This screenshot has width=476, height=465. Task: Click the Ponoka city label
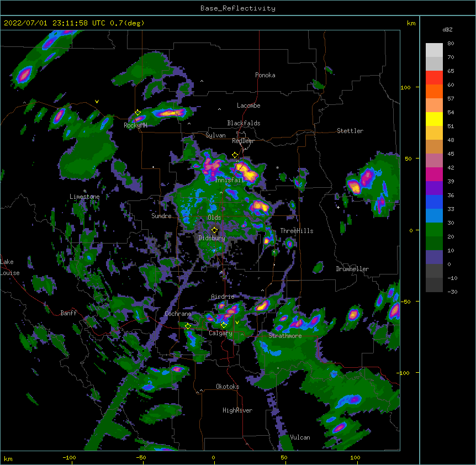point(265,75)
